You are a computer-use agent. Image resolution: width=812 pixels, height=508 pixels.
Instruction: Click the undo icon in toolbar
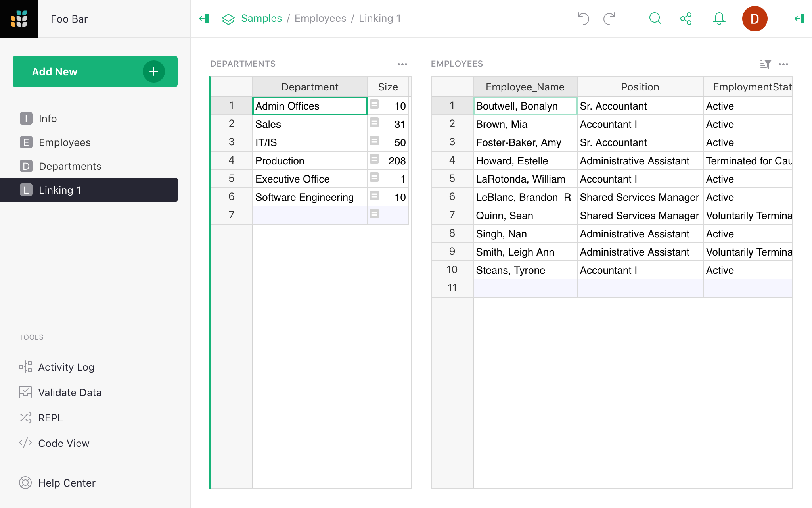[584, 19]
